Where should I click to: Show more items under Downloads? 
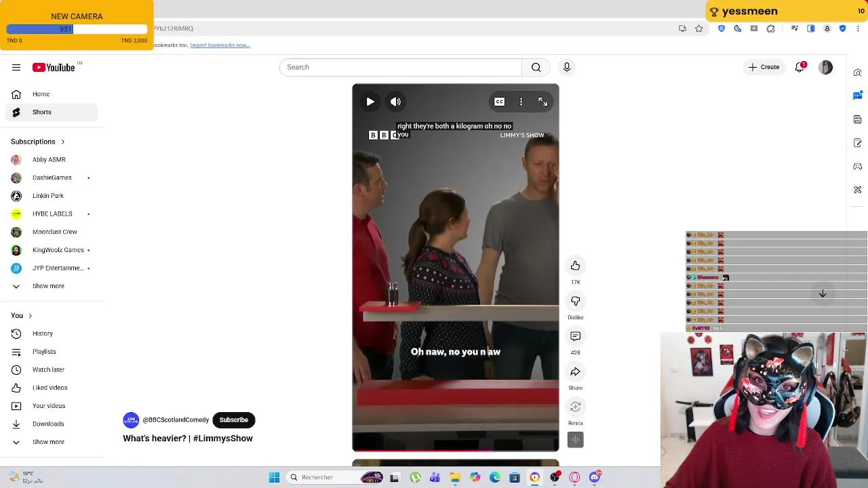click(52, 442)
